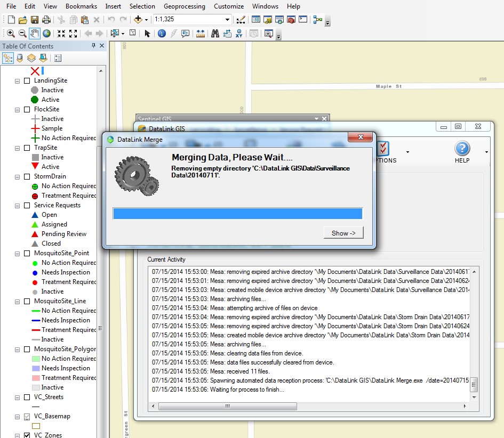The width and height of the screenshot is (504, 438).
Task: Zoom to Full Extent globe
Action: tap(46, 33)
